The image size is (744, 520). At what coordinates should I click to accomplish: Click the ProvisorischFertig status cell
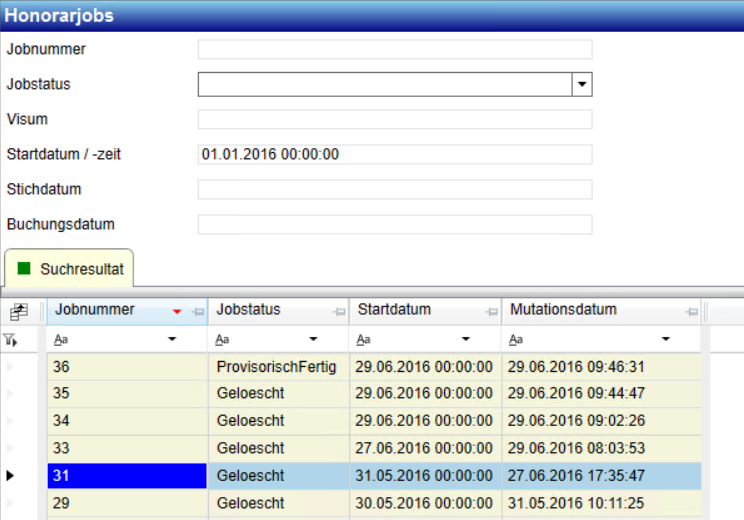[279, 367]
